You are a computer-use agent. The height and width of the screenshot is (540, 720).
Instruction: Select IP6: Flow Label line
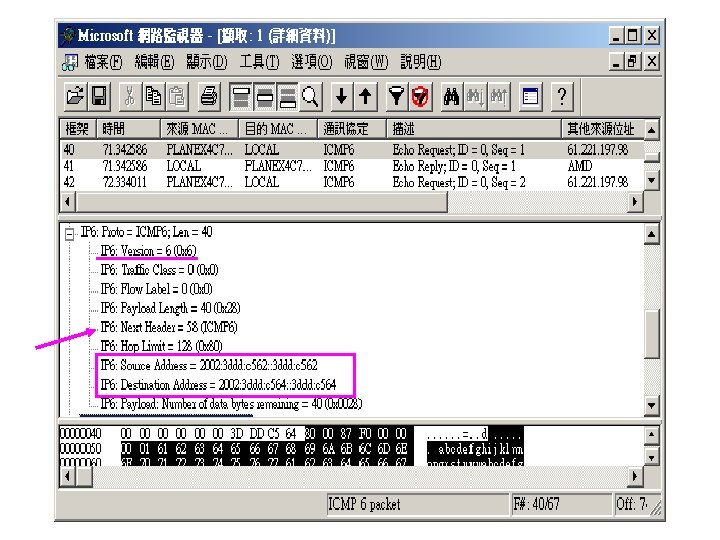click(x=156, y=289)
